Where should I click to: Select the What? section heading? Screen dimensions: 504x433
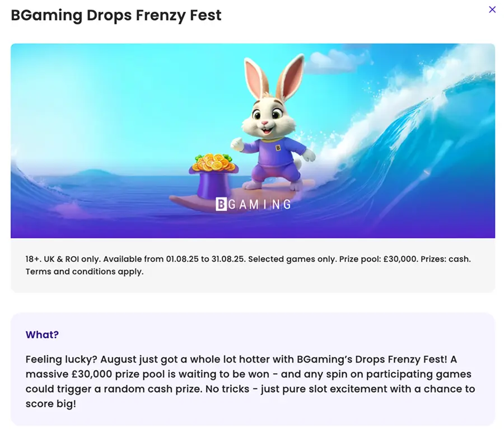click(x=42, y=335)
